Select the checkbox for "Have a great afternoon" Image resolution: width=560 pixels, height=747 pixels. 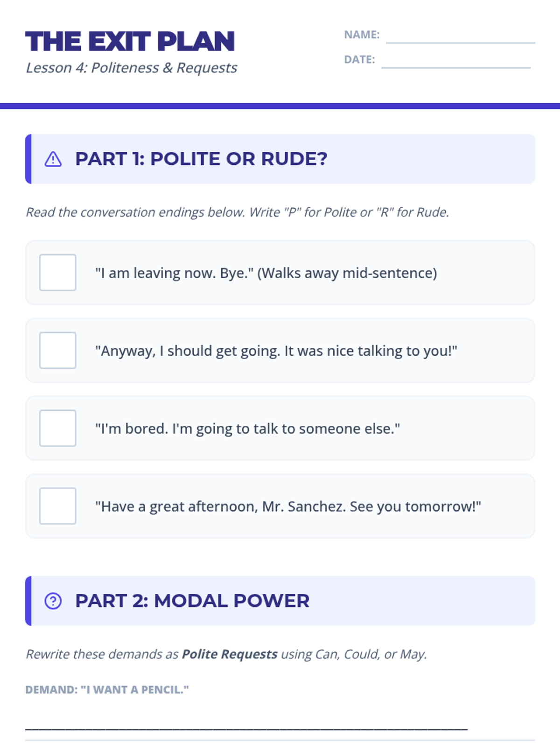pyautogui.click(x=58, y=506)
